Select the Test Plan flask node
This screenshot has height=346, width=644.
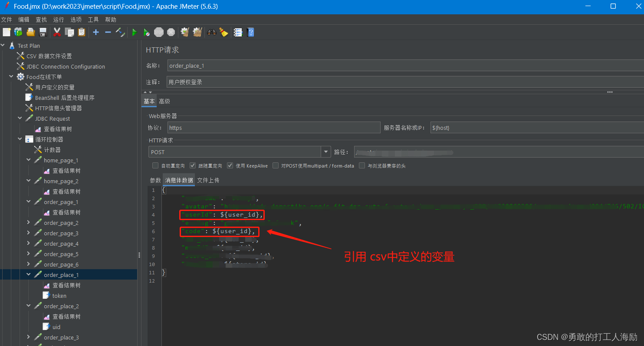coord(25,46)
